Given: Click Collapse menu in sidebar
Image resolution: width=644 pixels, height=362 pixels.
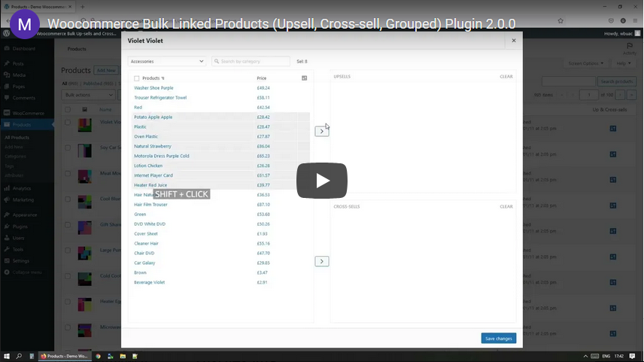Looking at the screenshot, I should point(27,272).
